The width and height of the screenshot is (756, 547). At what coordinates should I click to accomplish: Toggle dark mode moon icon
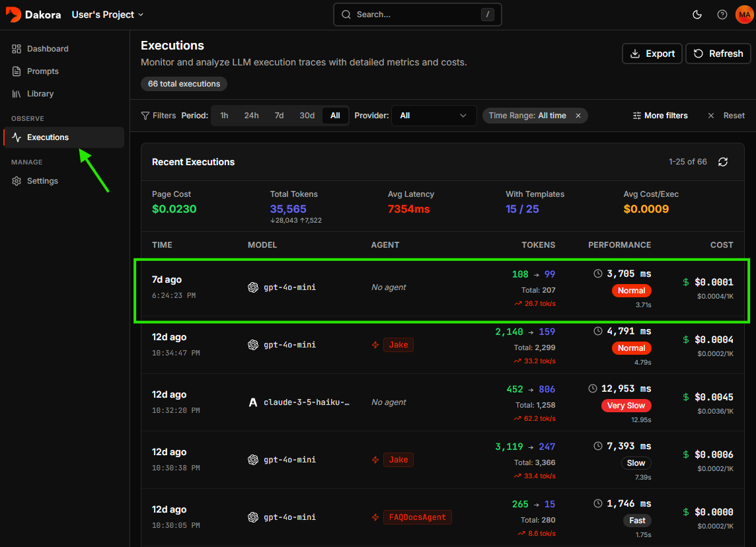(x=697, y=15)
